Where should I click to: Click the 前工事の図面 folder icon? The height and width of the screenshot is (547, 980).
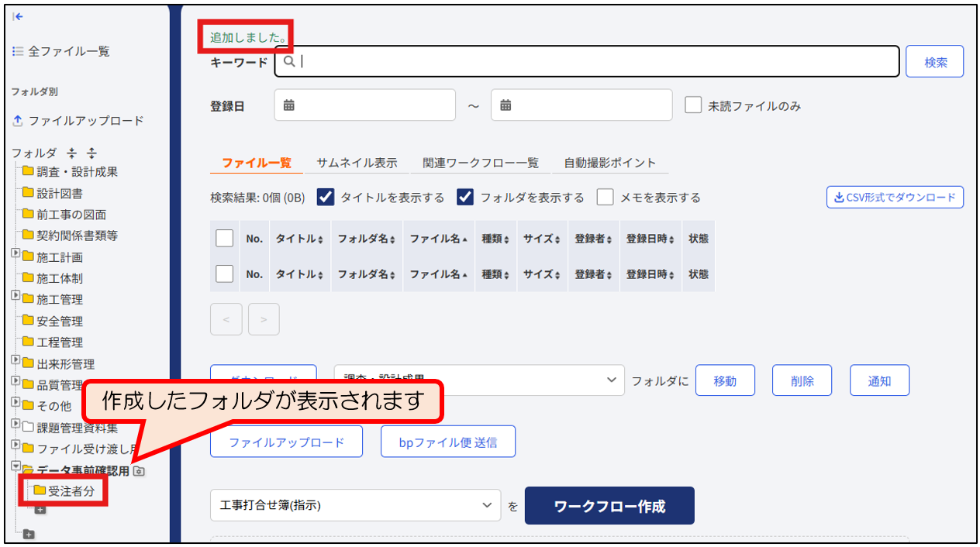[x=28, y=214]
